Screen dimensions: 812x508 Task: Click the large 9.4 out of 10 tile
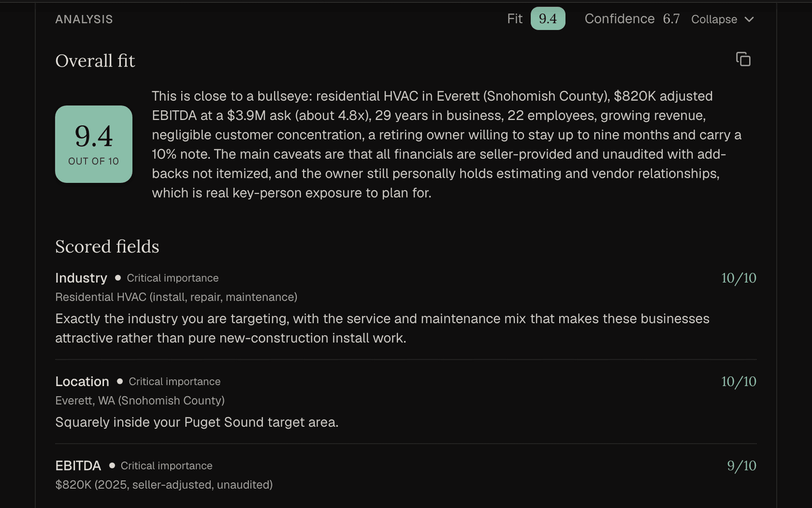[94, 144]
